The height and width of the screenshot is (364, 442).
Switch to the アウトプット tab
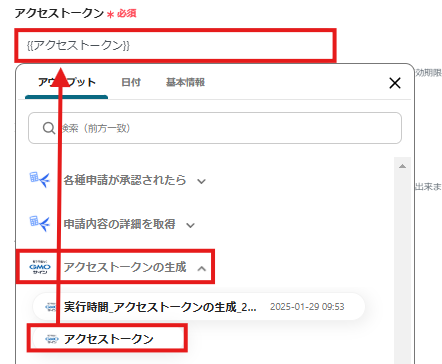[67, 82]
